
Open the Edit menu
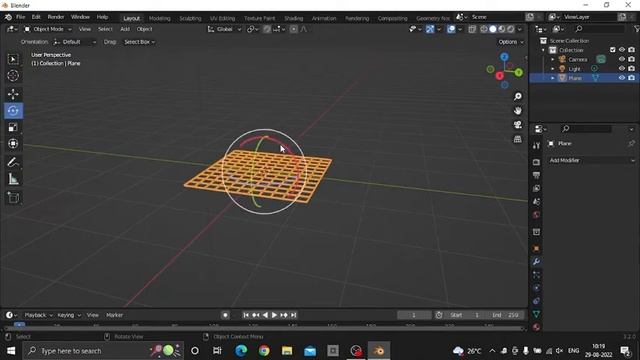point(36,17)
